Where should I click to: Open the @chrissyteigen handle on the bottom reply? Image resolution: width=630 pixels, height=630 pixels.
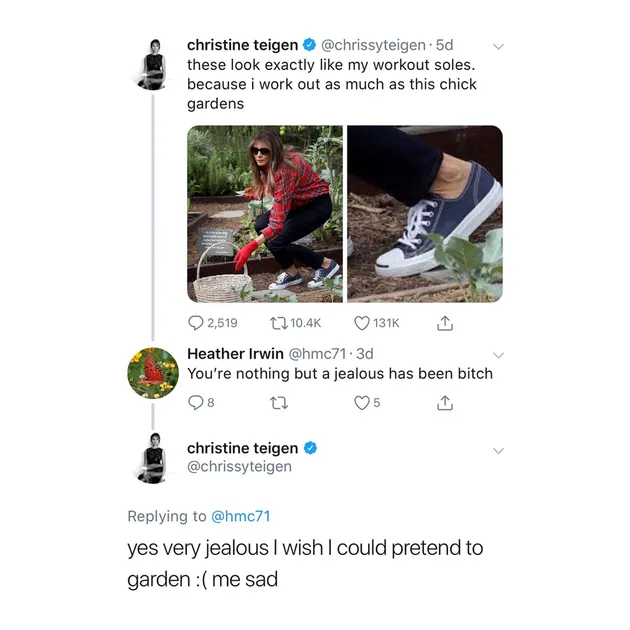(x=239, y=466)
